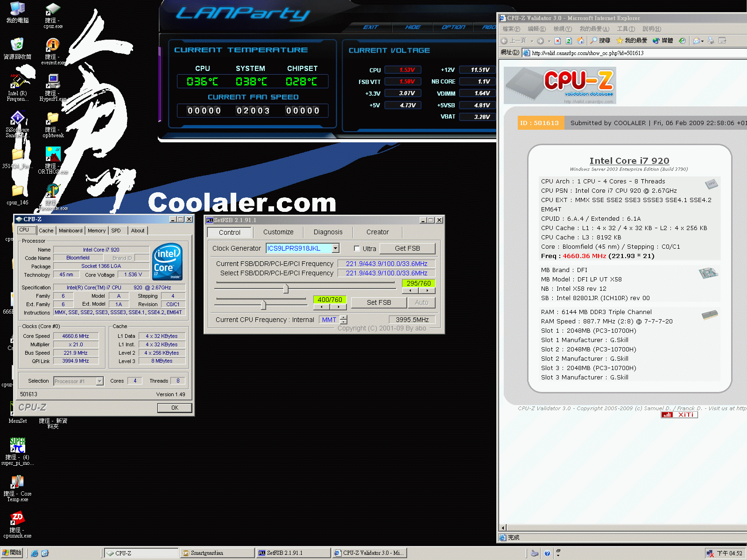
Task: Click left arrow under 400/760 value
Action: pyautogui.click(x=322, y=307)
